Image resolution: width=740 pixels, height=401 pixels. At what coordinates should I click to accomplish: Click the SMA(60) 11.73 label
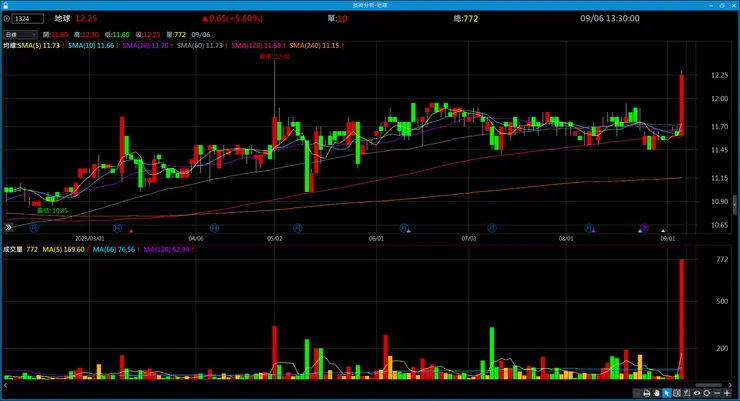[x=200, y=46]
